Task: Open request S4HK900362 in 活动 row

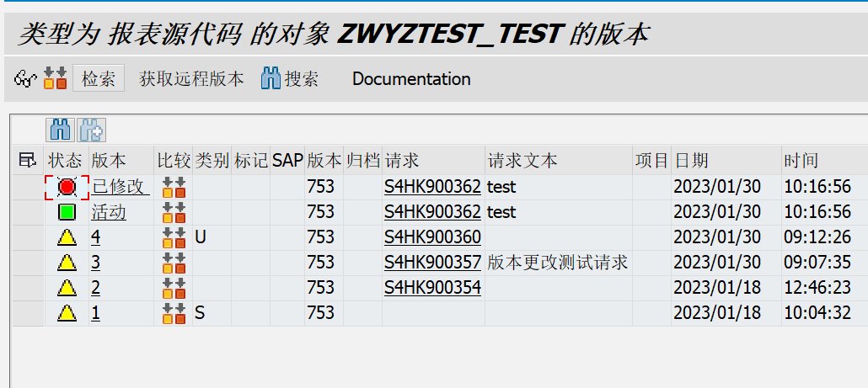Action: click(x=432, y=212)
